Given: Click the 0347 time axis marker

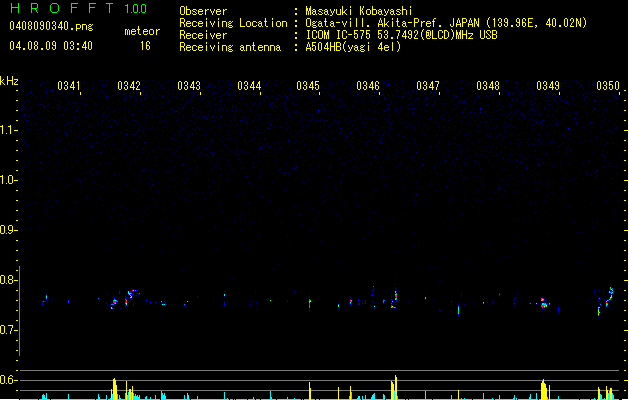Looking at the screenshot, I should pyautogui.click(x=428, y=86).
